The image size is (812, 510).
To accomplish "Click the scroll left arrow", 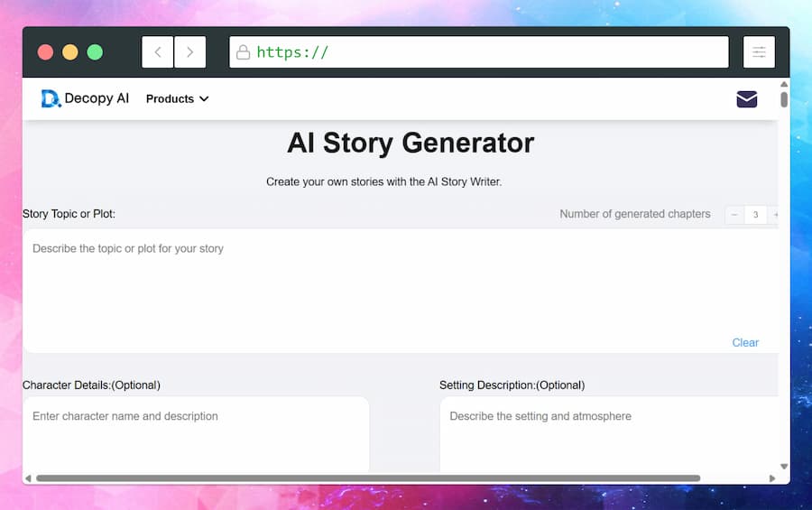I will coord(28,478).
